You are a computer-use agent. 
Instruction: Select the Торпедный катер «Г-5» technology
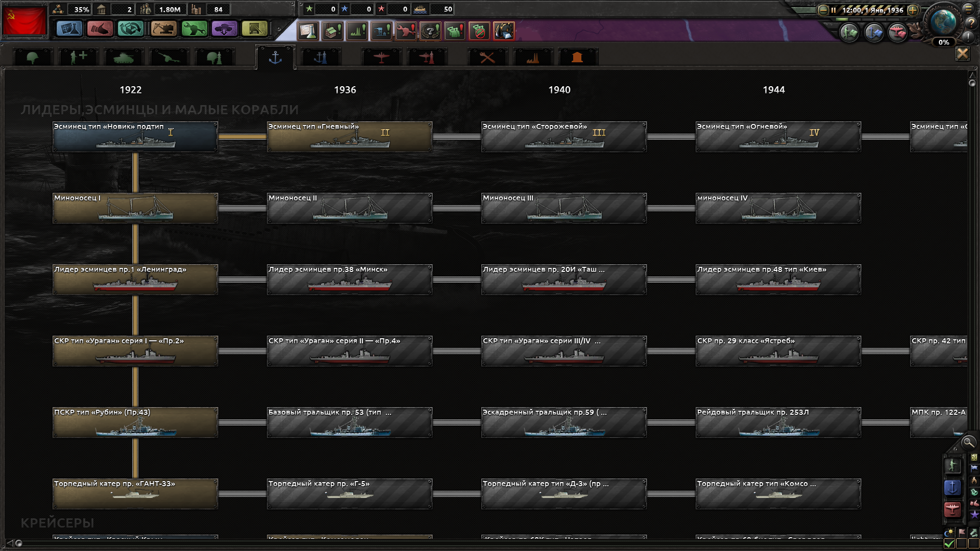(350, 494)
